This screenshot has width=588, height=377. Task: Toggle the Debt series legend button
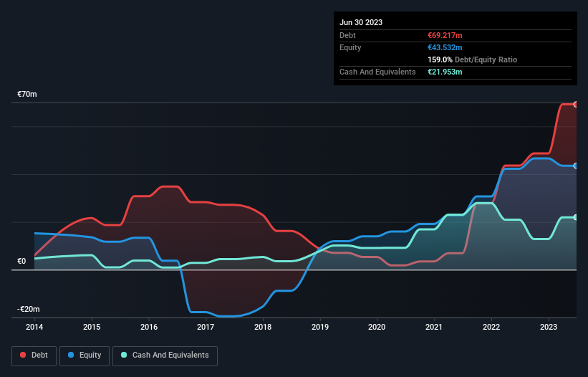click(34, 355)
